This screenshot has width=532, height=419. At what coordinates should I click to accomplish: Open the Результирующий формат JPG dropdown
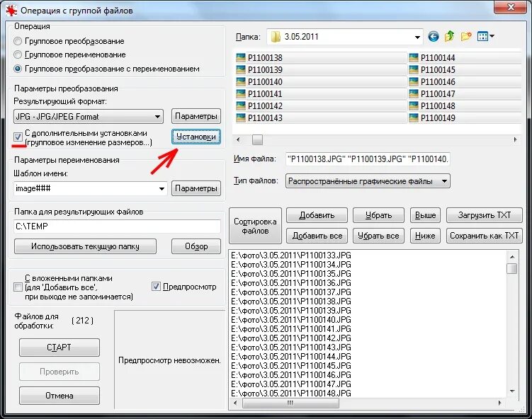[89, 117]
